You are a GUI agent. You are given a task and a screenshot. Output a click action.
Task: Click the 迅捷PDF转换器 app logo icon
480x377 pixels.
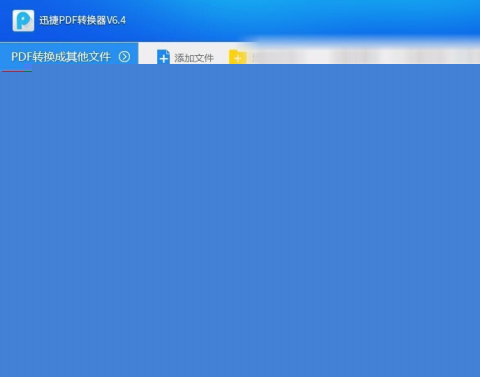pos(23,21)
